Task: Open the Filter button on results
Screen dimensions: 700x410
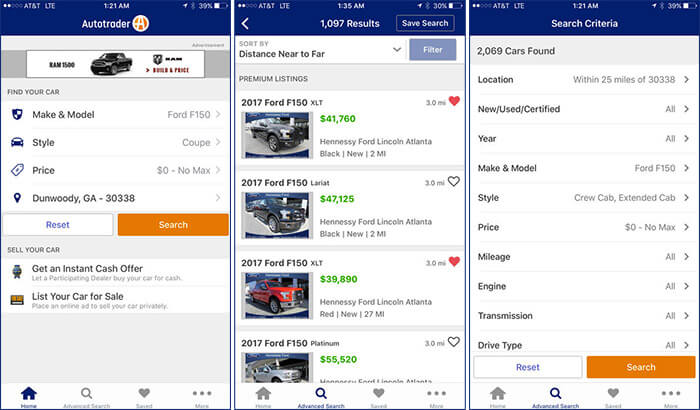Action: [x=433, y=50]
